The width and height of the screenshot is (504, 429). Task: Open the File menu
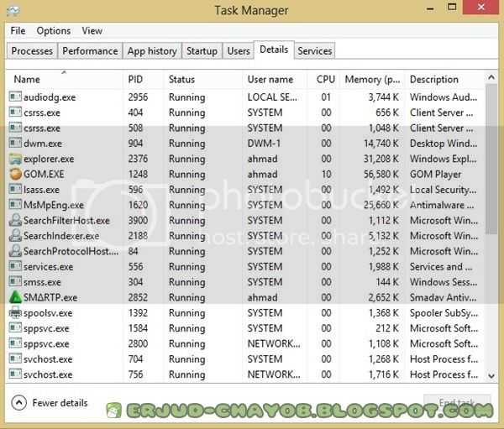click(18, 31)
